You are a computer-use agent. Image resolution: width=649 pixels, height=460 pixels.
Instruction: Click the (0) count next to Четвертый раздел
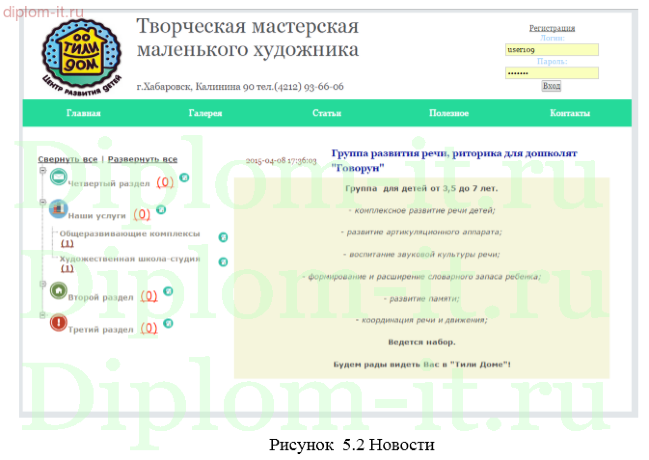[x=165, y=182]
